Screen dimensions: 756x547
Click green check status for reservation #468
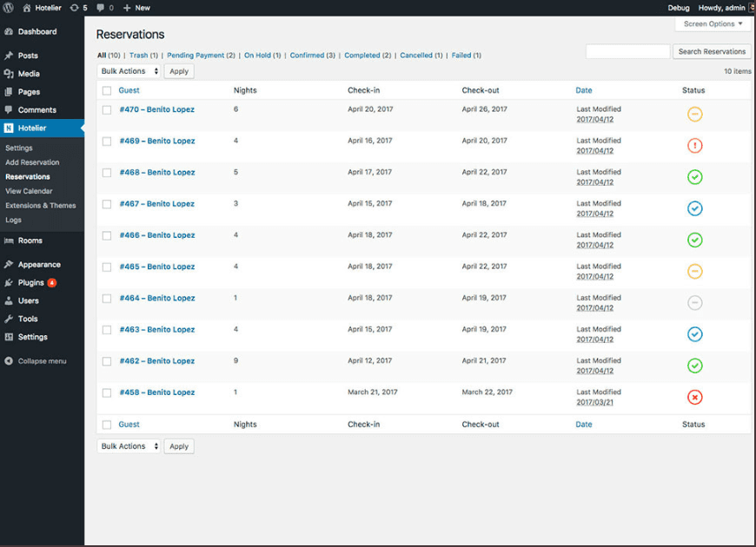point(694,177)
